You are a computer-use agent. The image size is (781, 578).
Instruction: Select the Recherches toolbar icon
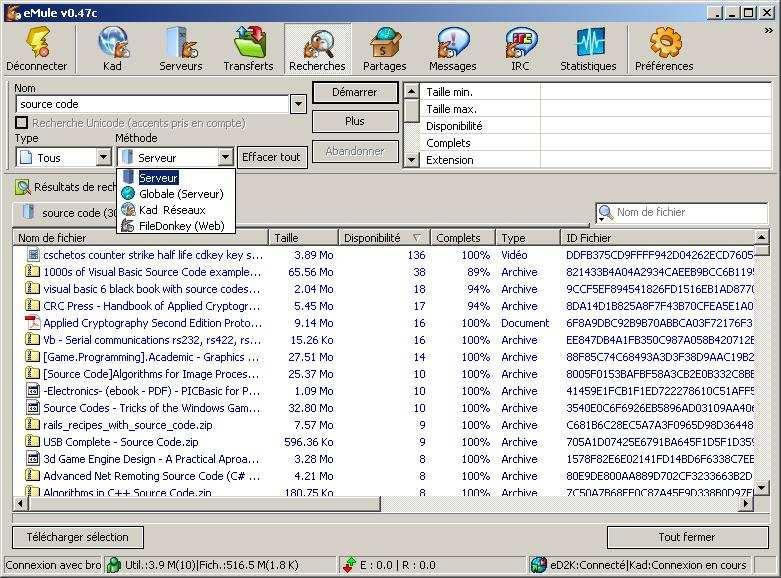317,48
